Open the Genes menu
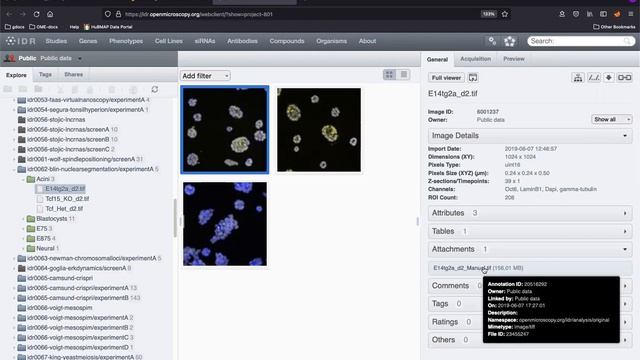The image size is (640, 360). pos(88,41)
